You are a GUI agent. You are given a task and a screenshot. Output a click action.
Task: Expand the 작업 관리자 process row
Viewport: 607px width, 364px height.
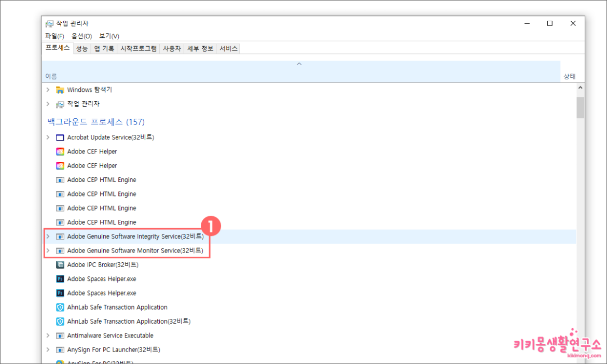[48, 104]
